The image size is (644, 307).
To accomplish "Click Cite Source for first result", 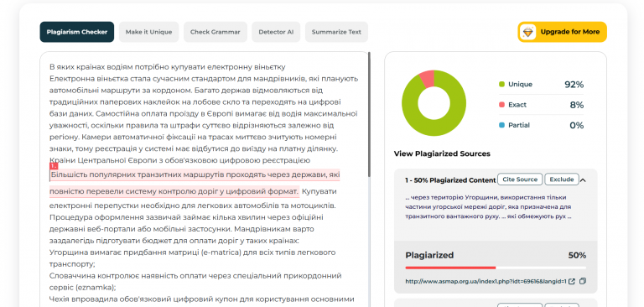I will (520, 180).
